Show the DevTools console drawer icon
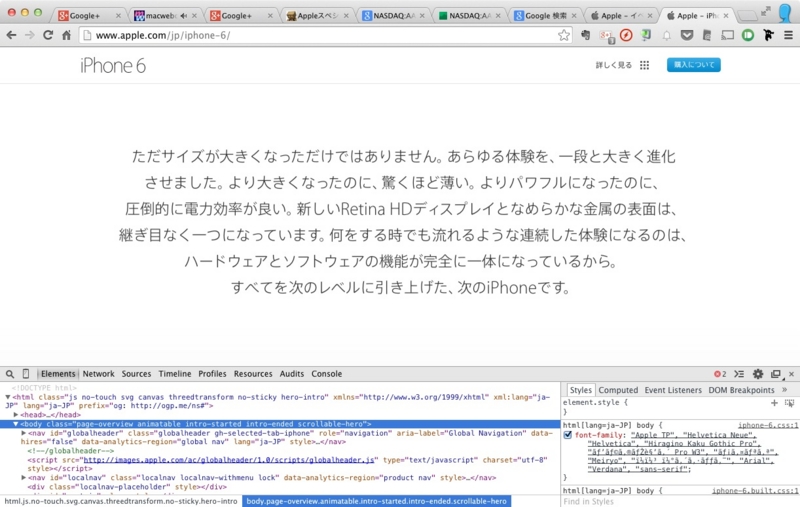 [739, 374]
